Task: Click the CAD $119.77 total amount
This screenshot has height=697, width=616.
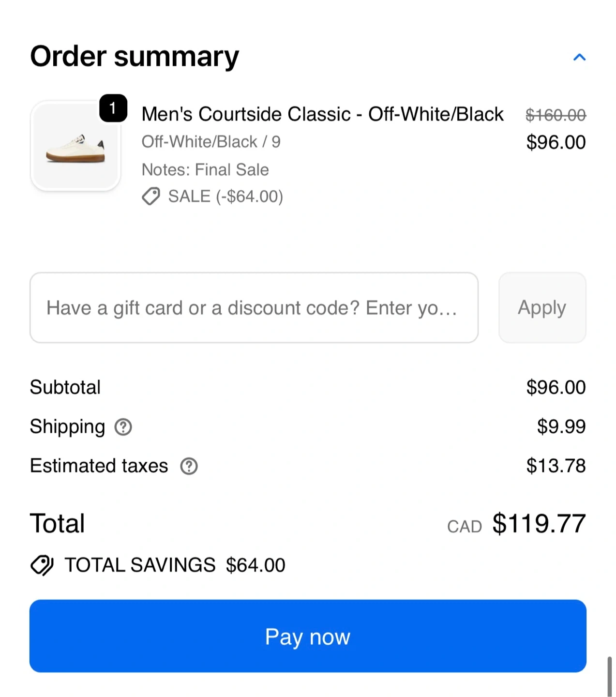Action: point(539,524)
